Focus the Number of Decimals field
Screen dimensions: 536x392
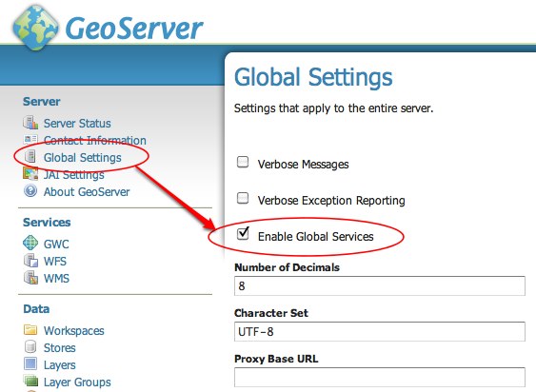(x=380, y=285)
